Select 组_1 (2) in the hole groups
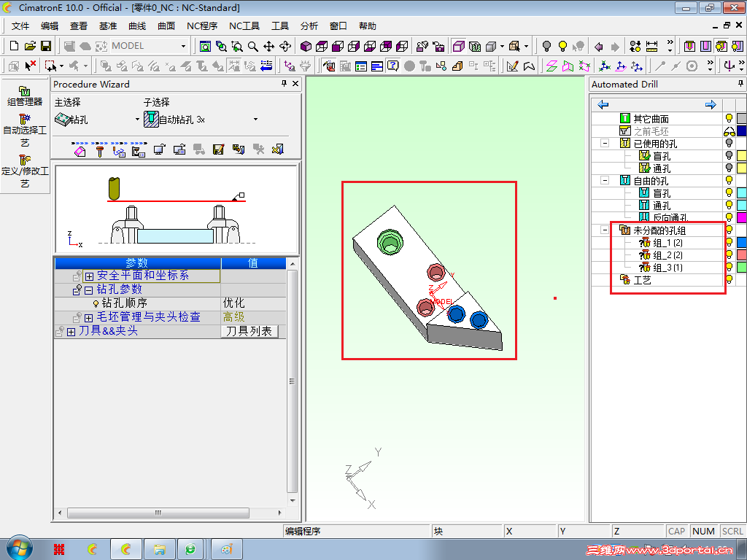This screenshot has width=747, height=560. coord(667,243)
